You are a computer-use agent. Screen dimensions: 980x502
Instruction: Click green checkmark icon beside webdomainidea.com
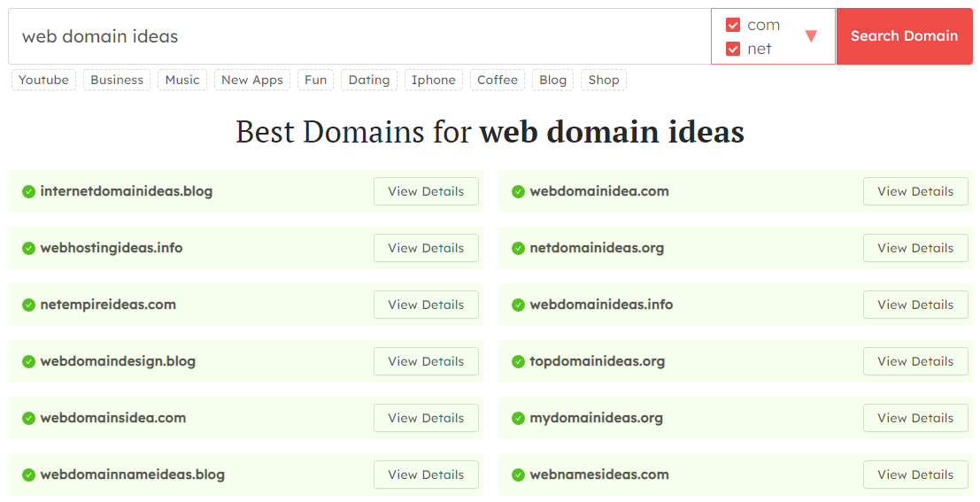pos(518,191)
